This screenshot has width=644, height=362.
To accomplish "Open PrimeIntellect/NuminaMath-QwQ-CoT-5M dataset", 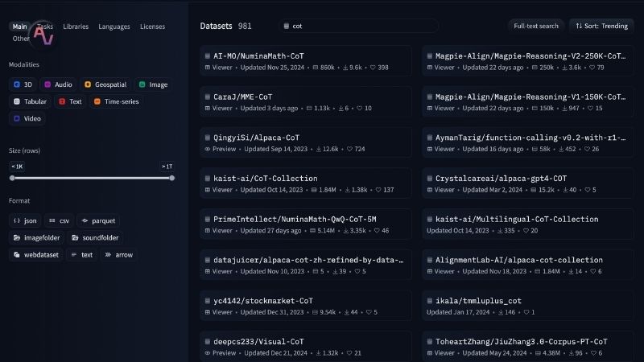I will (306, 224).
